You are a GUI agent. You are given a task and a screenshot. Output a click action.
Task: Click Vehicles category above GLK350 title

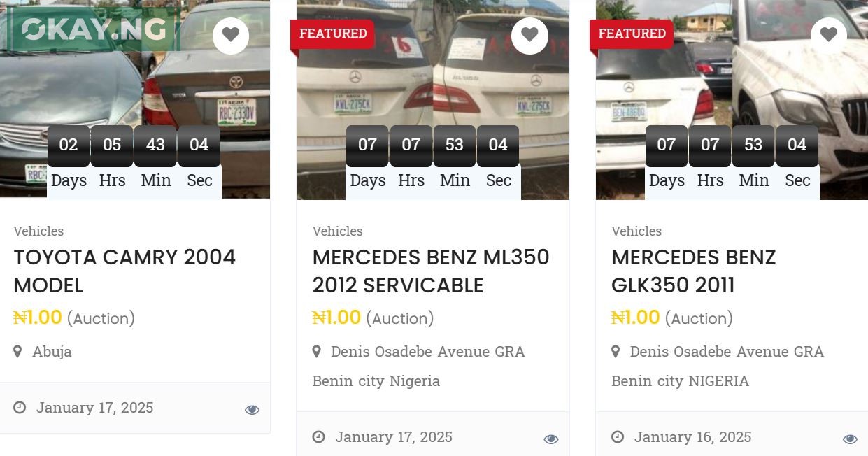[x=636, y=231]
